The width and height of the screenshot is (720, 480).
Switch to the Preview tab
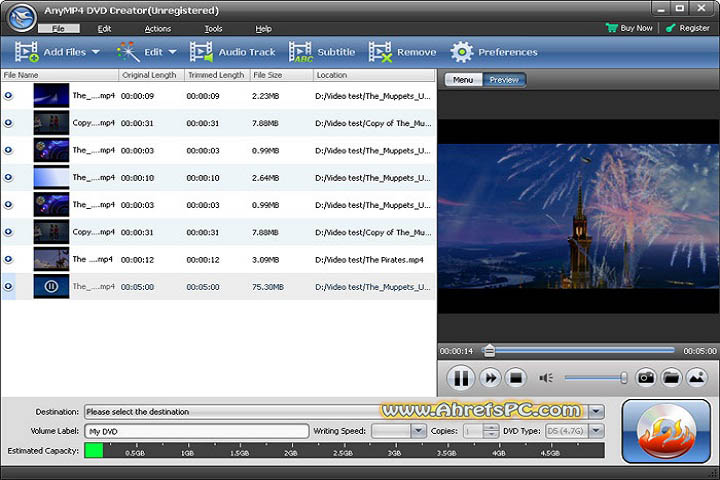click(x=504, y=79)
